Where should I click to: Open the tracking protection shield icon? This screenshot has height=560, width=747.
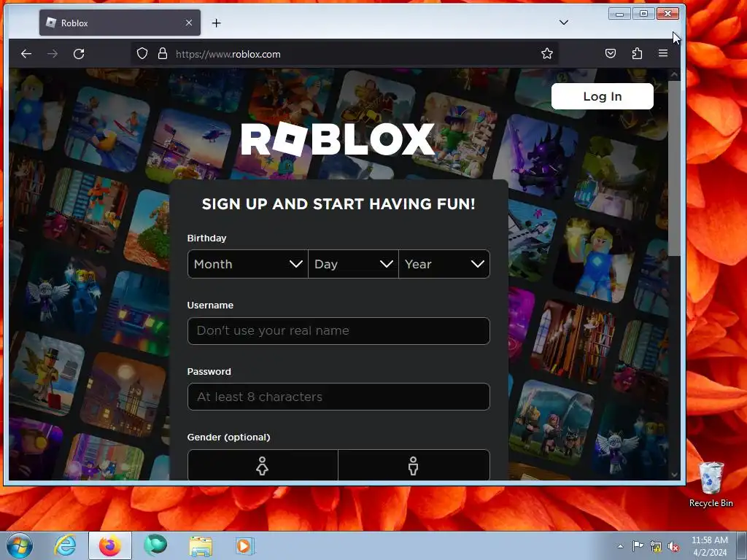point(142,54)
